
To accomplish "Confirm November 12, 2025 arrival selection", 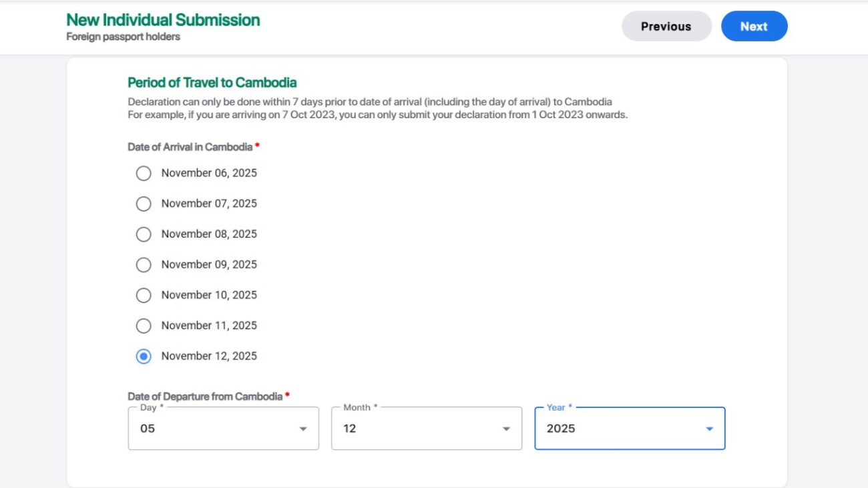I will pos(144,356).
